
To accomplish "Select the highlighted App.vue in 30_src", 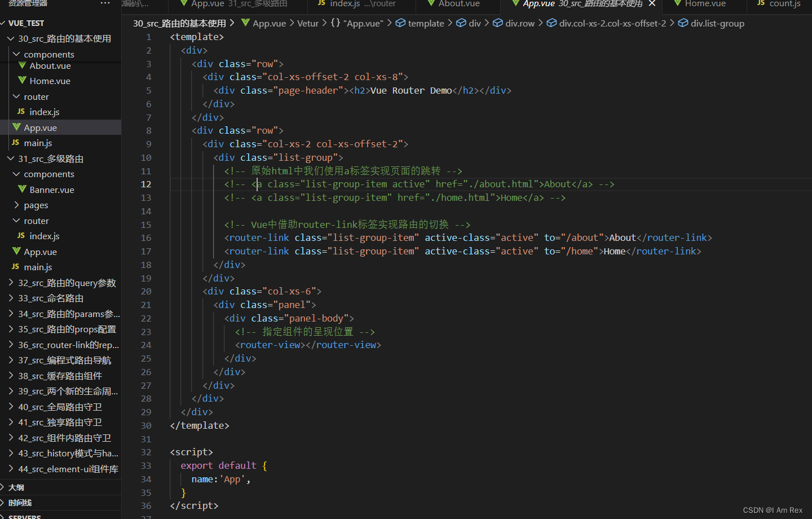I will pos(60,127).
